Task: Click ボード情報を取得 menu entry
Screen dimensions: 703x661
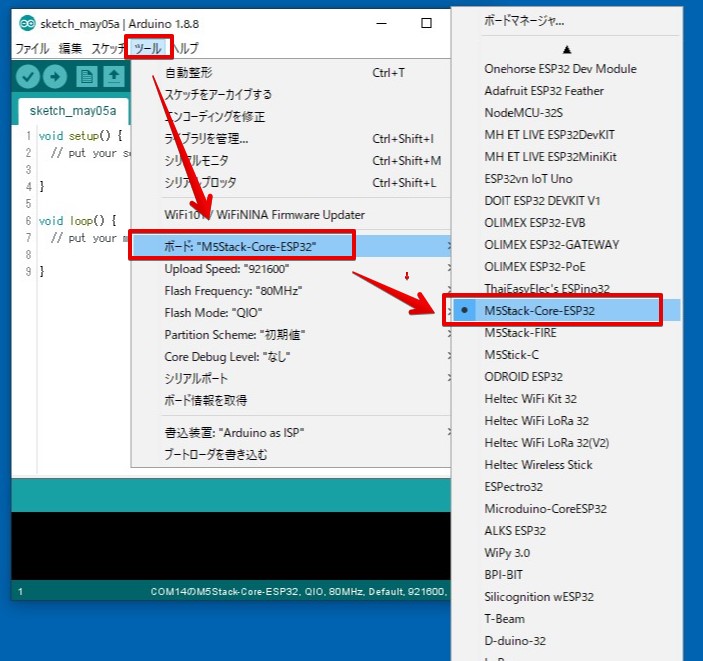Action: click(x=291, y=400)
